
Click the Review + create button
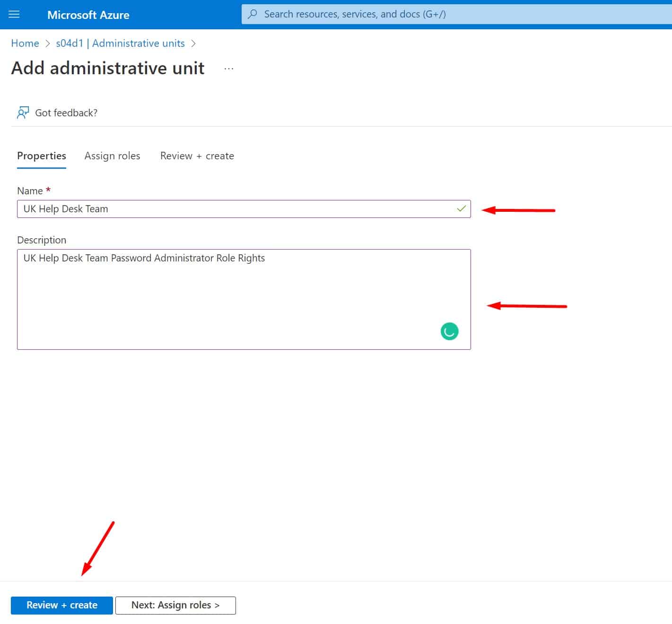click(61, 605)
